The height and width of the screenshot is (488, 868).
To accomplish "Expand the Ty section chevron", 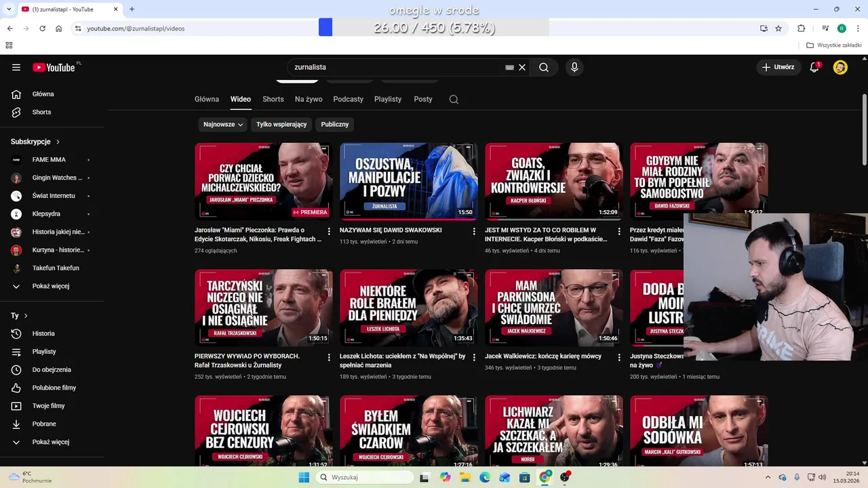I will click(26, 316).
